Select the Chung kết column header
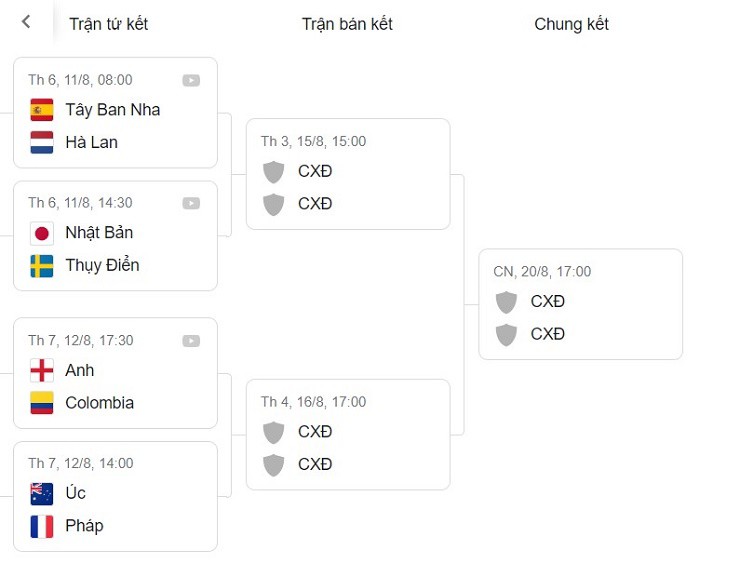 (571, 24)
